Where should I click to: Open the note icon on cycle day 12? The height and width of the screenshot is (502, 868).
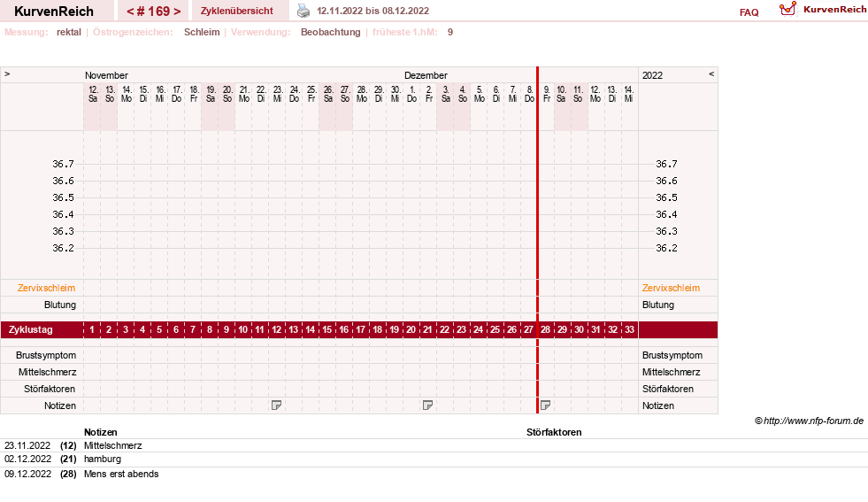coord(276,405)
